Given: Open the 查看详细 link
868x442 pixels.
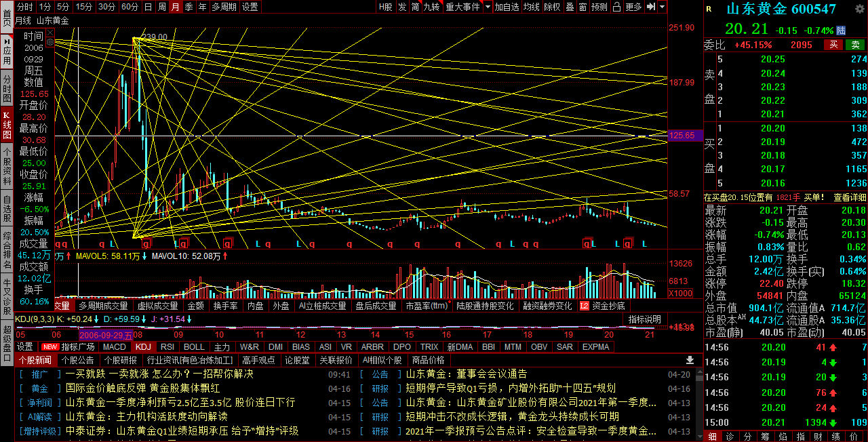Looking at the screenshot, I should pyautogui.click(x=850, y=197).
